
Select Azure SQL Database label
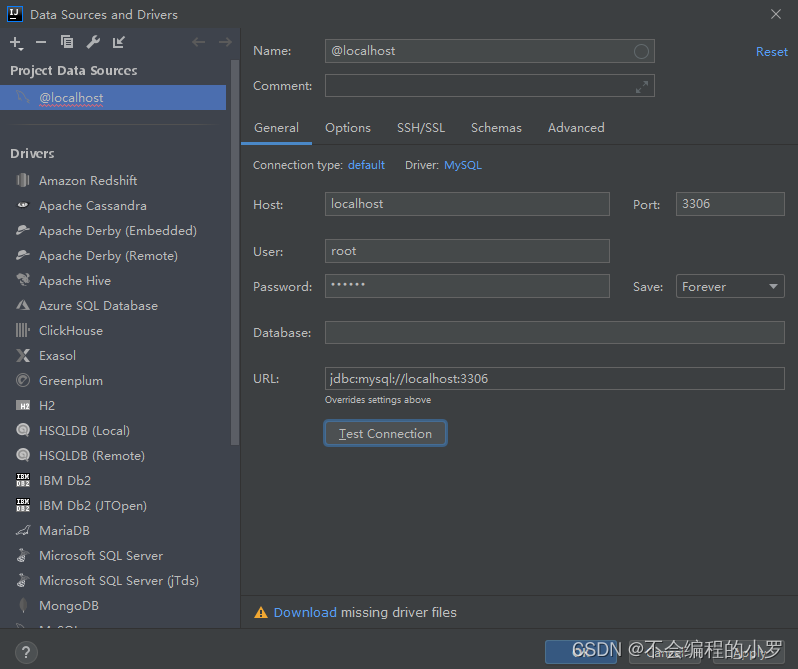click(98, 305)
